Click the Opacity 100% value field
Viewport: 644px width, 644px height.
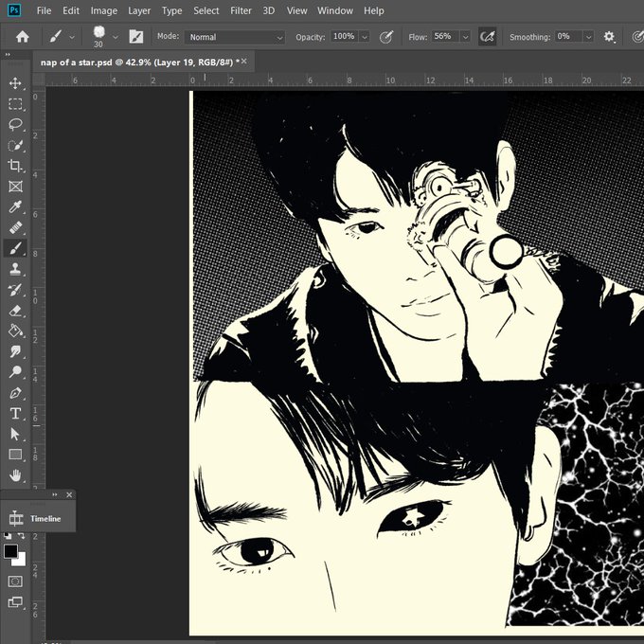344,37
